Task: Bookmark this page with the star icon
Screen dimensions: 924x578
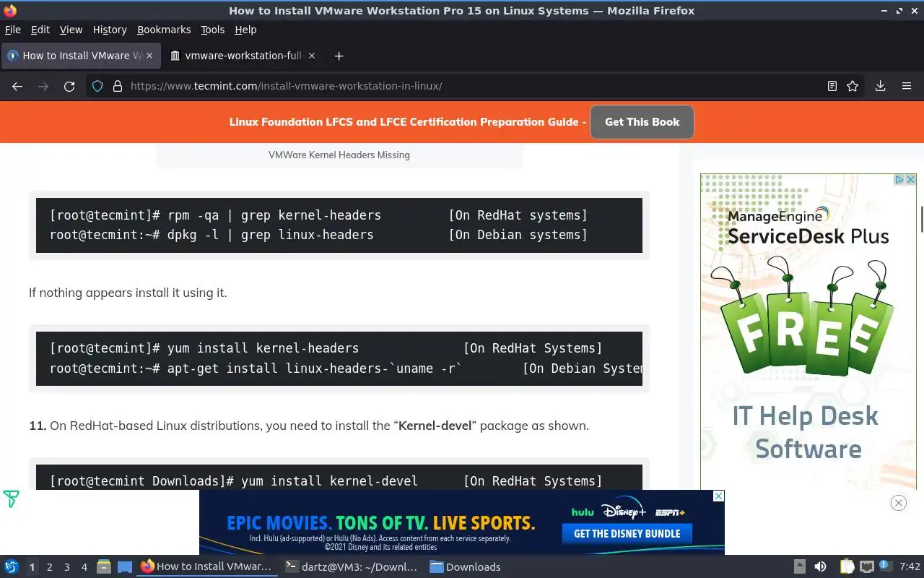Action: (x=853, y=86)
